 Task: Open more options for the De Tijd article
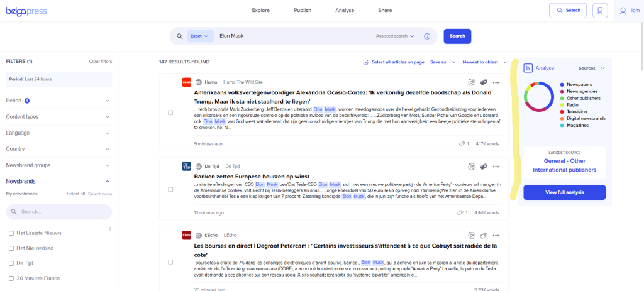[x=496, y=167]
